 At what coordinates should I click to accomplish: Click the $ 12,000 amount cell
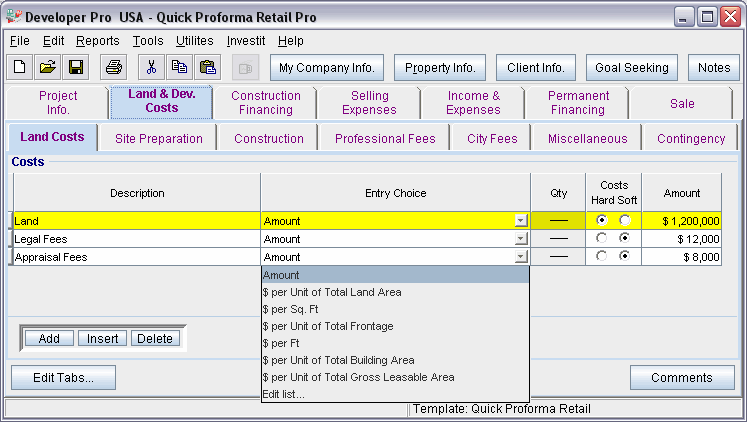click(x=681, y=239)
